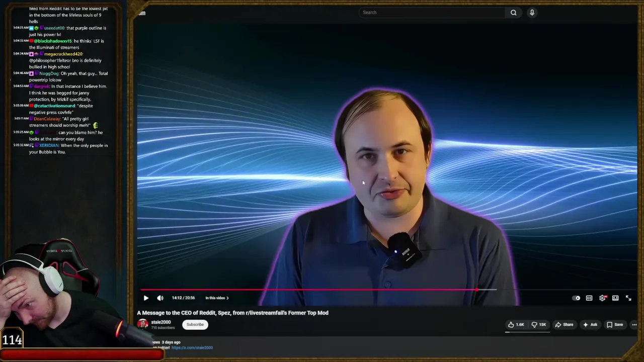The width and height of the screenshot is (644, 362).
Task: Open the Ask button
Action: (590, 325)
